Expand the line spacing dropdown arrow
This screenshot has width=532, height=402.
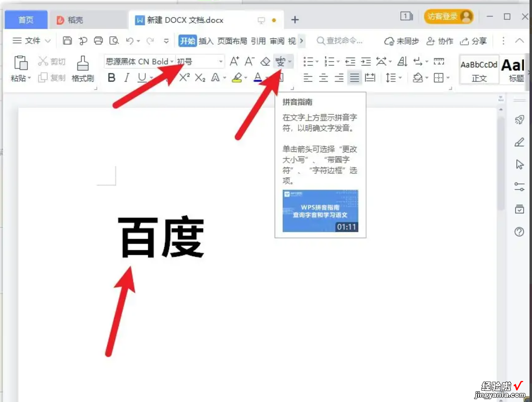(400, 77)
